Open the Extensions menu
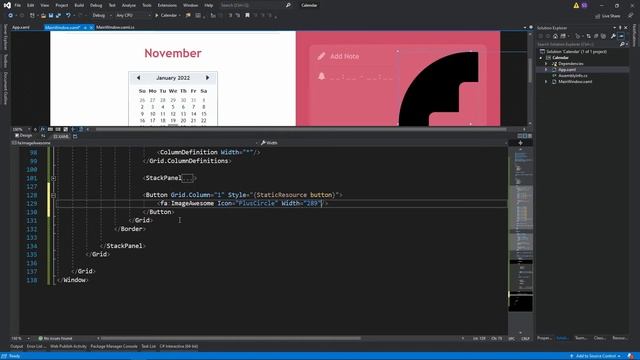This screenshot has width=640, height=360. pyautogui.click(x=167, y=5)
